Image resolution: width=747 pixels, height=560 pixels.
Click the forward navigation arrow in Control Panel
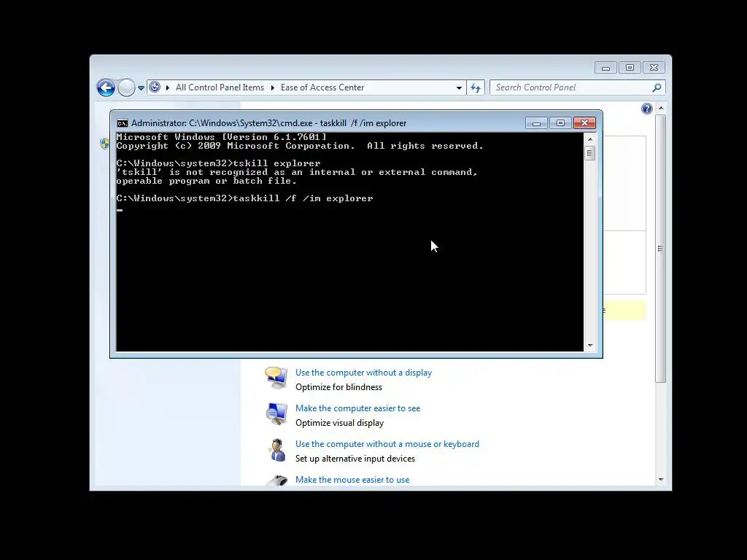[x=126, y=87]
